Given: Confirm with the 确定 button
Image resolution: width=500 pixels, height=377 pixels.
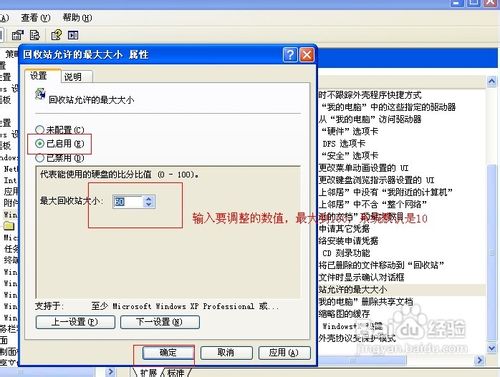Looking at the screenshot, I should coord(168,353).
